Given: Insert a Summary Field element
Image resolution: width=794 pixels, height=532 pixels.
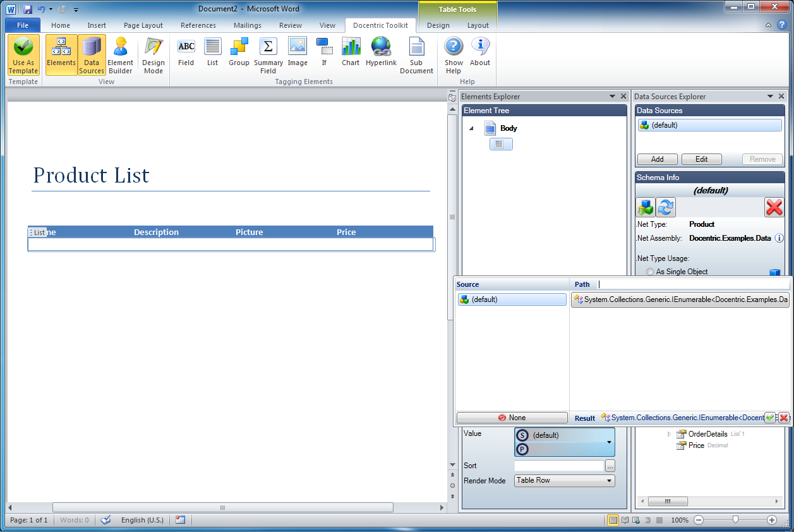Looking at the screenshot, I should tap(268, 55).
